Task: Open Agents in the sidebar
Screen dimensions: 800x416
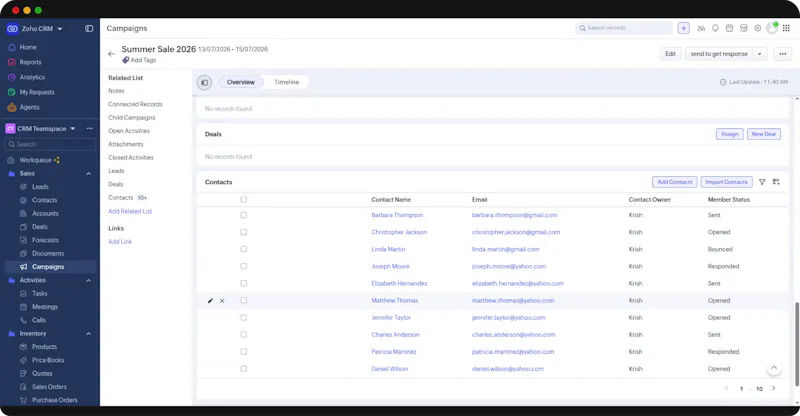Action: coord(29,107)
